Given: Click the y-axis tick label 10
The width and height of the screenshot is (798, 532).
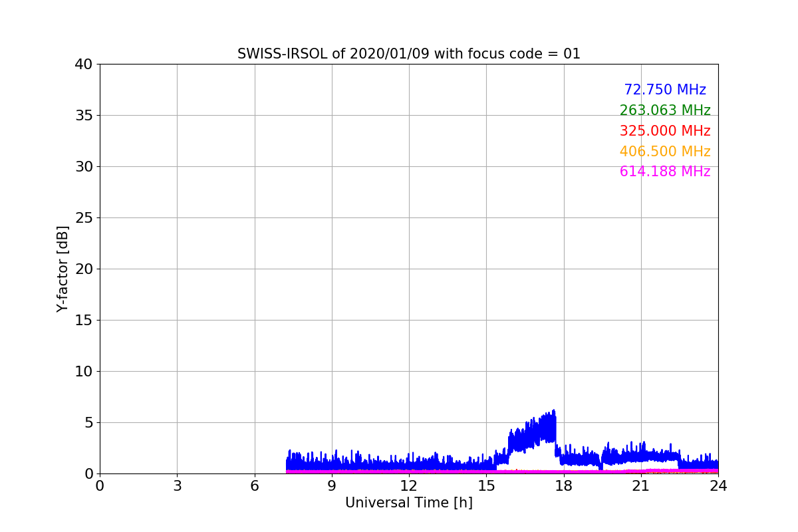Looking at the screenshot, I should tap(84, 372).
